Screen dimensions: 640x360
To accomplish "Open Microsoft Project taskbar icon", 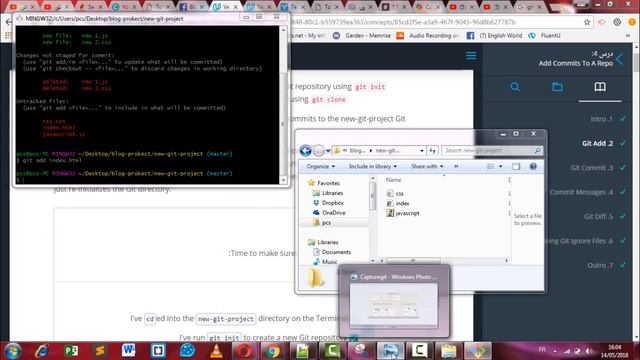I will (x=71, y=351).
